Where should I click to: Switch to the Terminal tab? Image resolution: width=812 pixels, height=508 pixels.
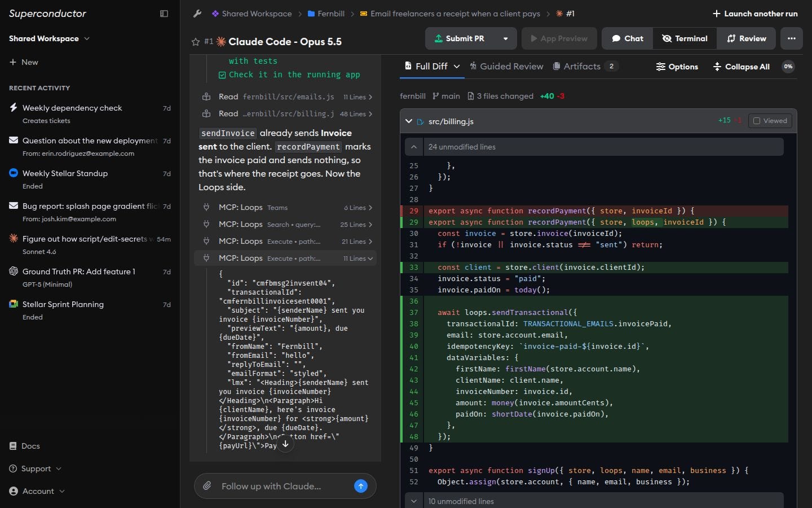(685, 38)
